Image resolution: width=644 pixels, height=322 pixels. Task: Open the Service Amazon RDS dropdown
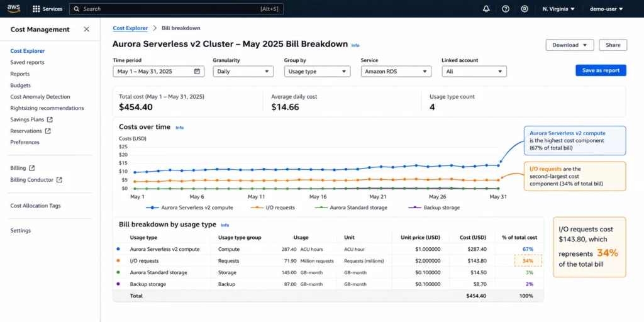click(396, 72)
